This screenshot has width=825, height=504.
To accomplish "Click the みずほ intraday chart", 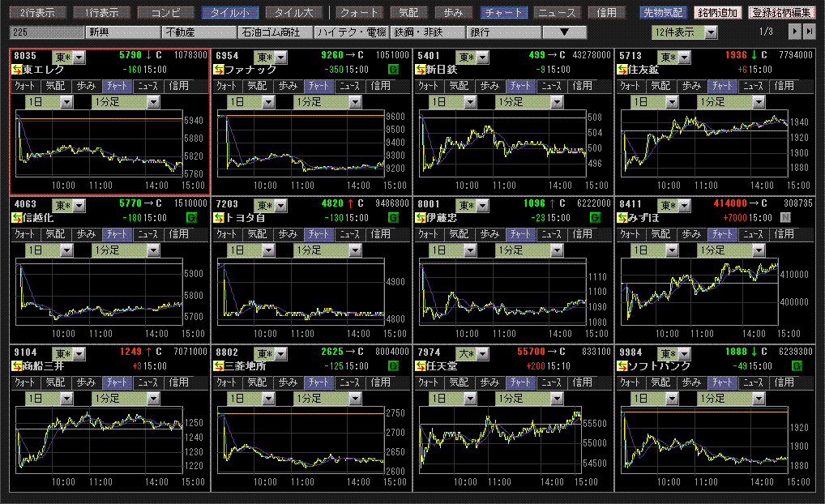I will point(699,292).
